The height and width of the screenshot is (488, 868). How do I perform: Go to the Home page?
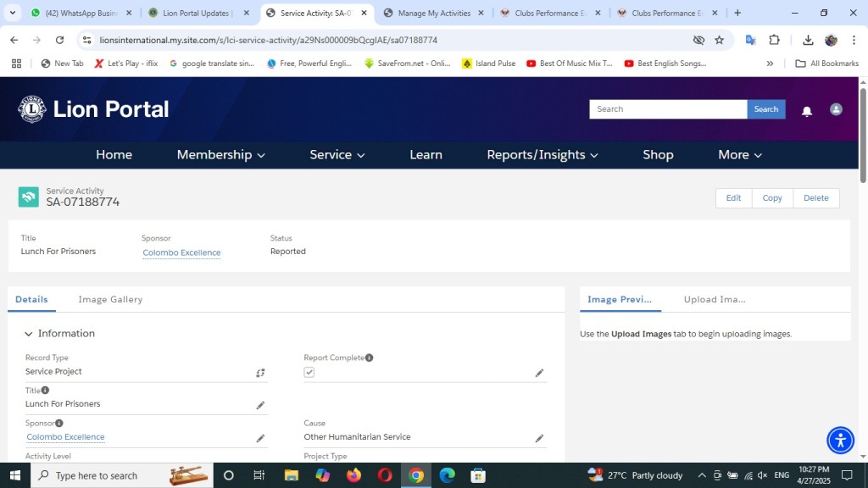coord(114,155)
